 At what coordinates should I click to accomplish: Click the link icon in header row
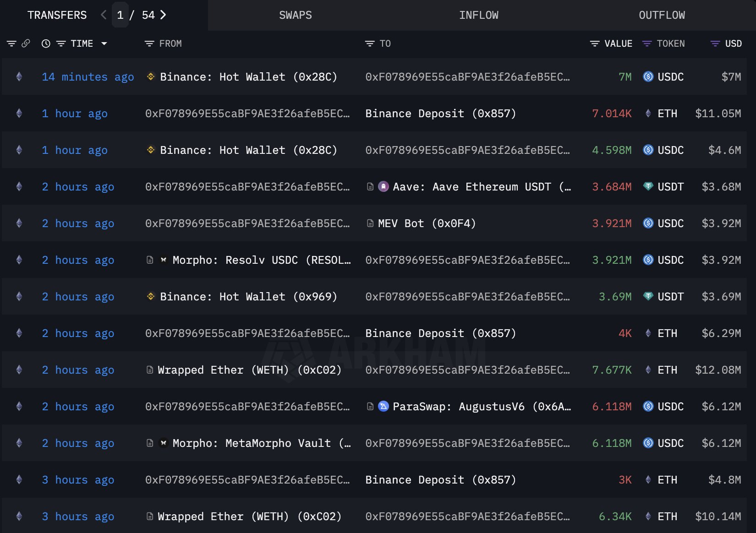coord(26,44)
